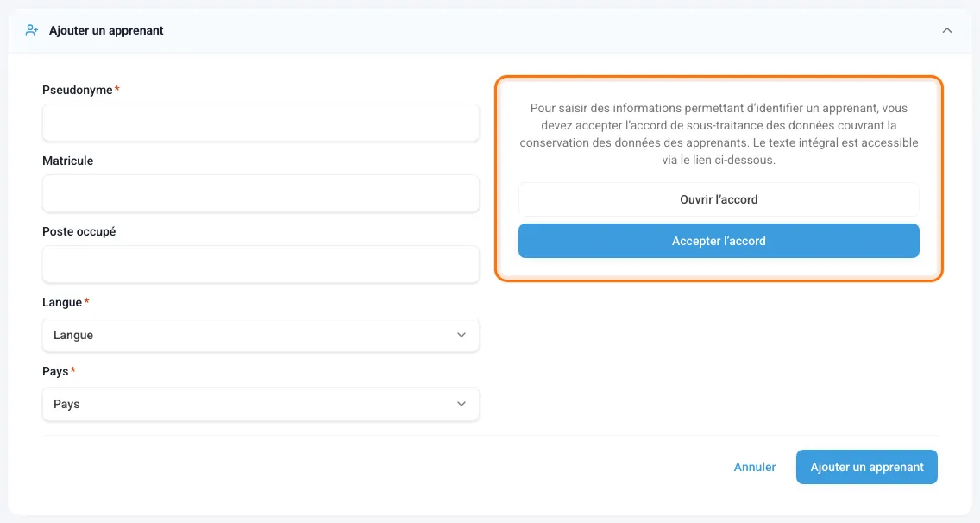
Task: Click the chevron arrow in the Langue select
Action: tap(462, 335)
